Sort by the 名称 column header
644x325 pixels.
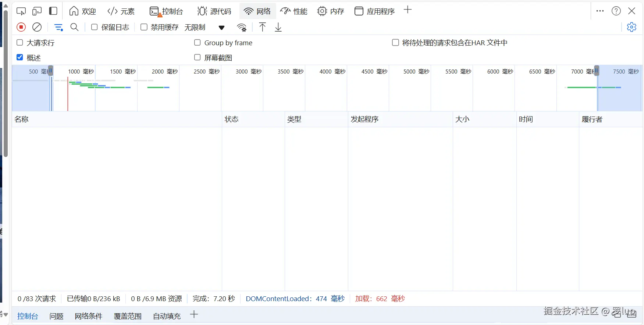pyautogui.click(x=117, y=119)
